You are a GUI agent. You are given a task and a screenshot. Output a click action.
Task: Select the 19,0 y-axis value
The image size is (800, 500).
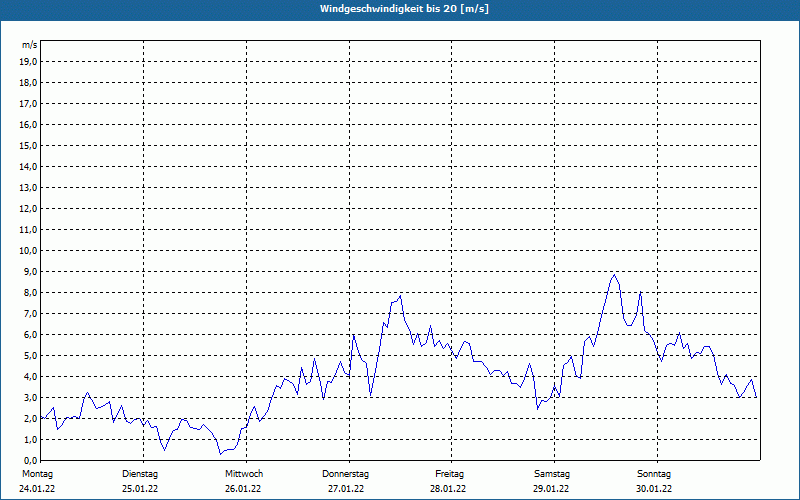pos(28,62)
